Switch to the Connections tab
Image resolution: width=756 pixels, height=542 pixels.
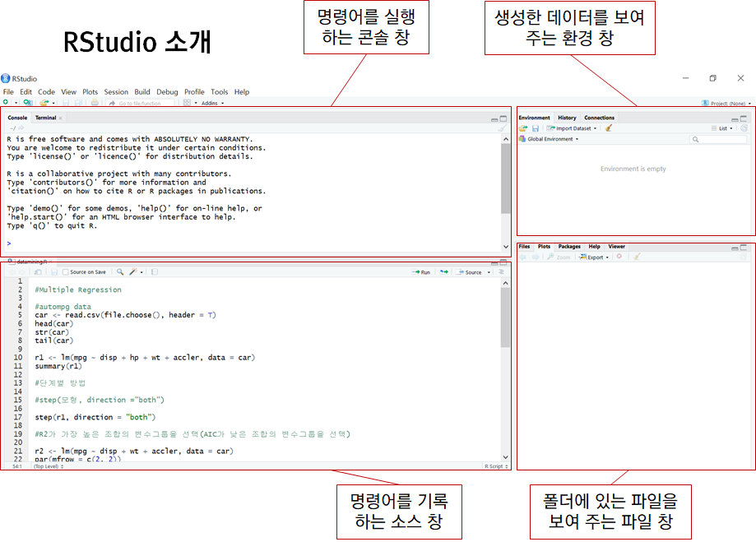tap(600, 118)
